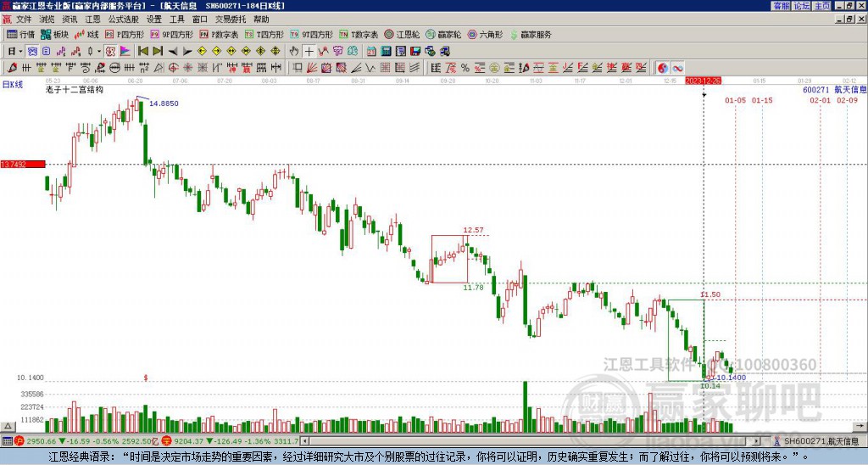Open the 论坛 link
The width and height of the screenshot is (868, 465).
pyautogui.click(x=802, y=6)
